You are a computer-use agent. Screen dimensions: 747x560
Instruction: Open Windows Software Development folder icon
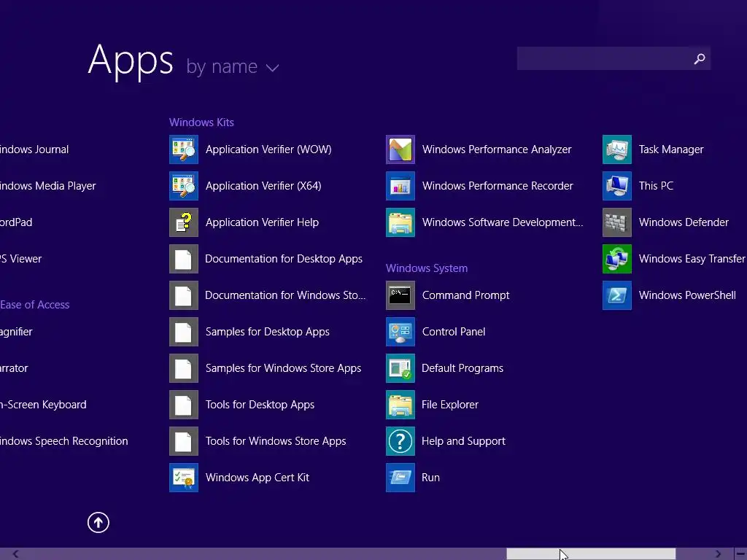(400, 222)
